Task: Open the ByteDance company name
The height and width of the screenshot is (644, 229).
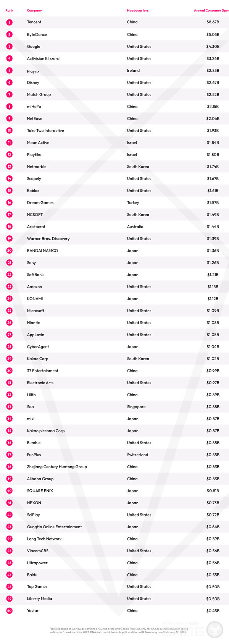Action: click(37, 34)
